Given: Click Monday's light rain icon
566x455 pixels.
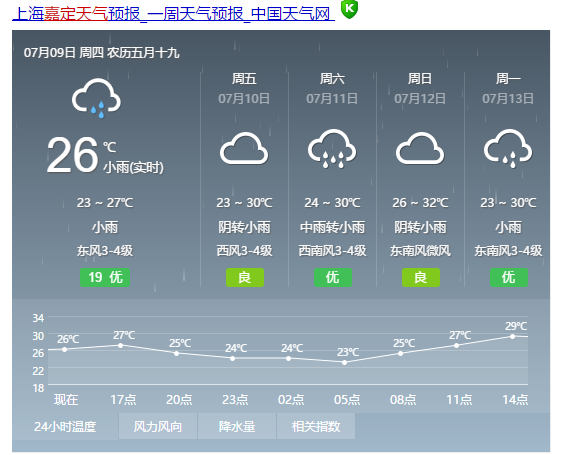Looking at the screenshot, I should 508,148.
